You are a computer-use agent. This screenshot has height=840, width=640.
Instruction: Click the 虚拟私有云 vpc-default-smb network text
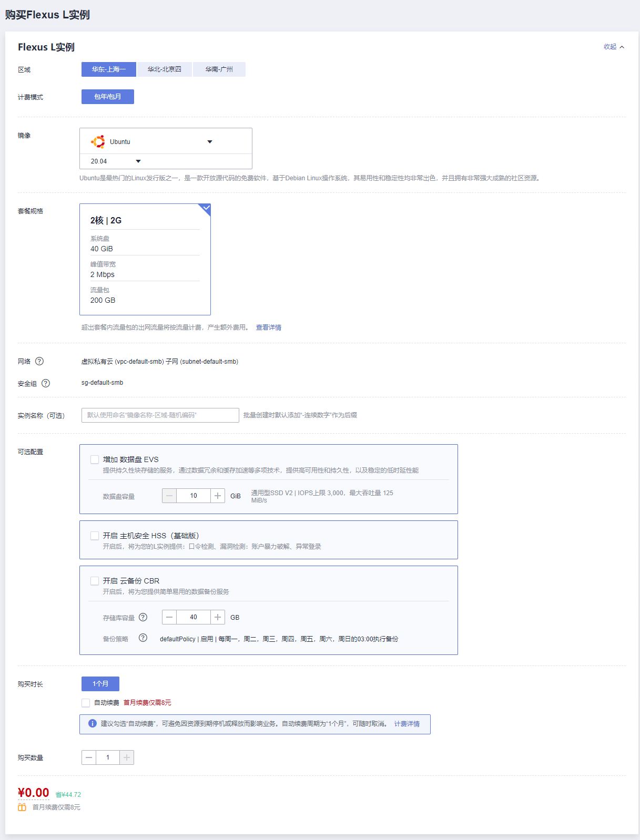tap(160, 362)
